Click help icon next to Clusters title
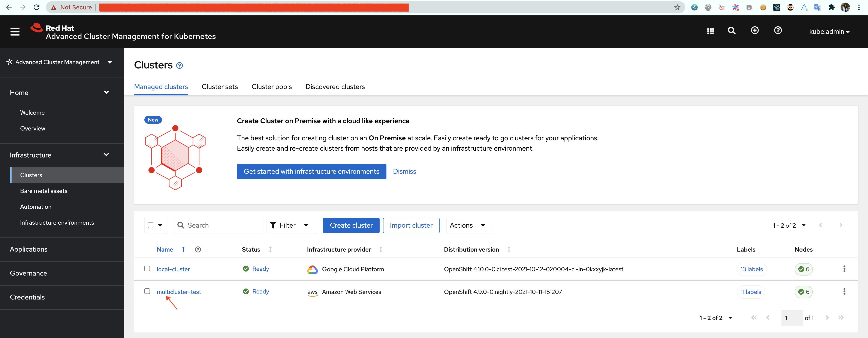 tap(180, 66)
